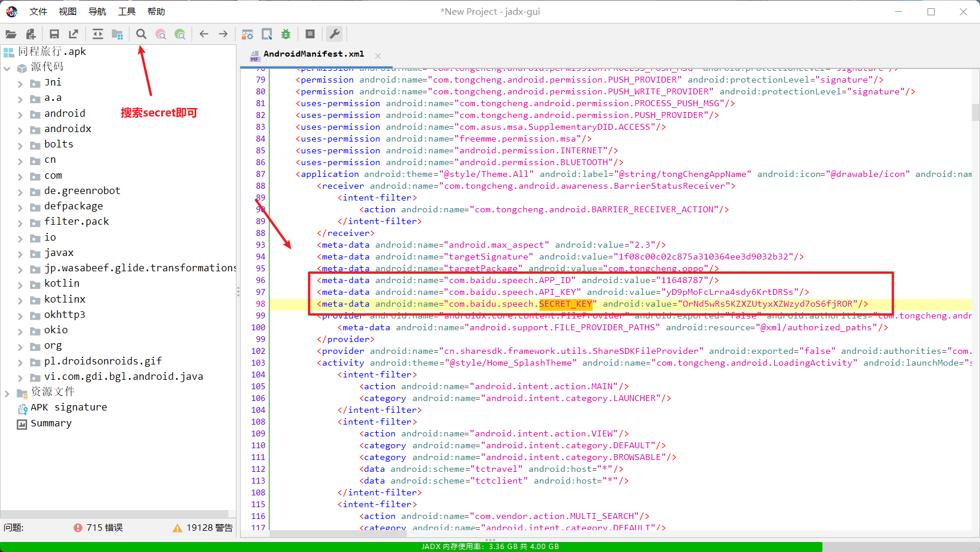Select the AndroidManifest.xml tab
The width and height of the screenshot is (980, 552).
click(x=313, y=54)
